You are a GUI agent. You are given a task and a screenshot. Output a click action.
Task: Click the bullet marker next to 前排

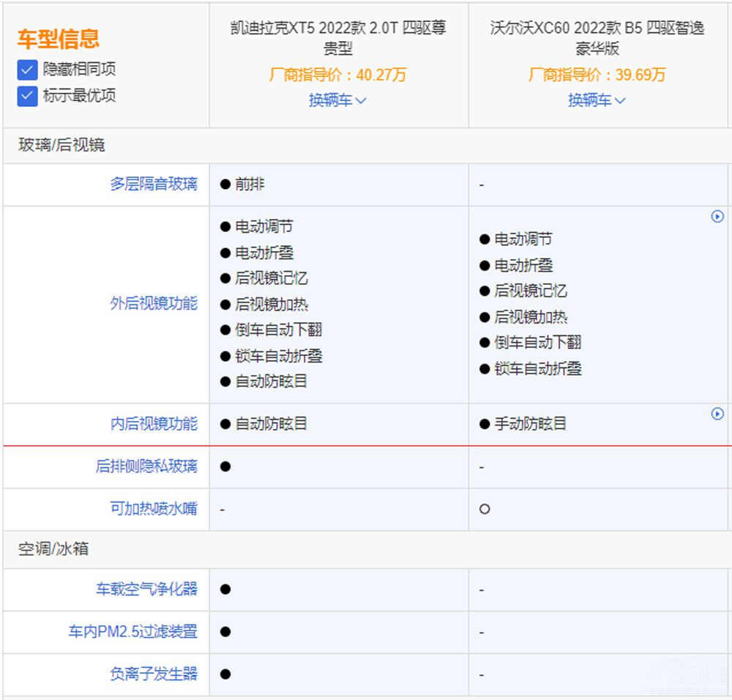pos(225,185)
